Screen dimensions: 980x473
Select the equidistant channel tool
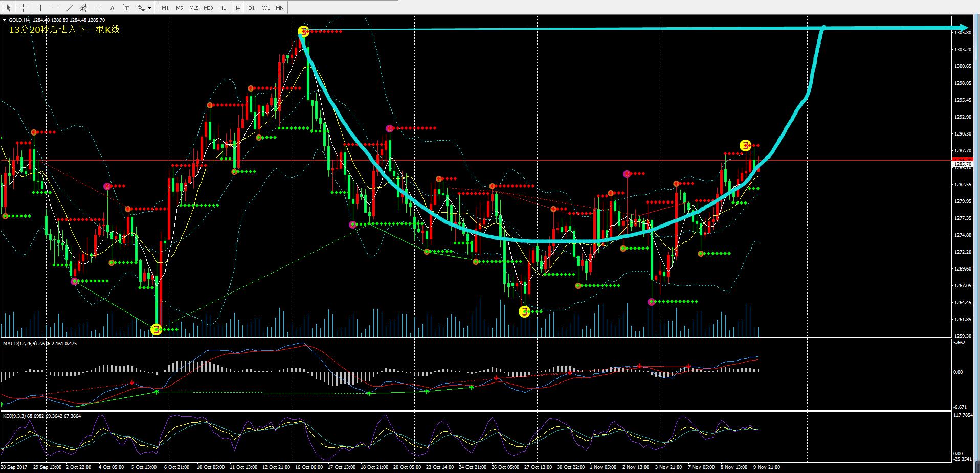click(84, 8)
